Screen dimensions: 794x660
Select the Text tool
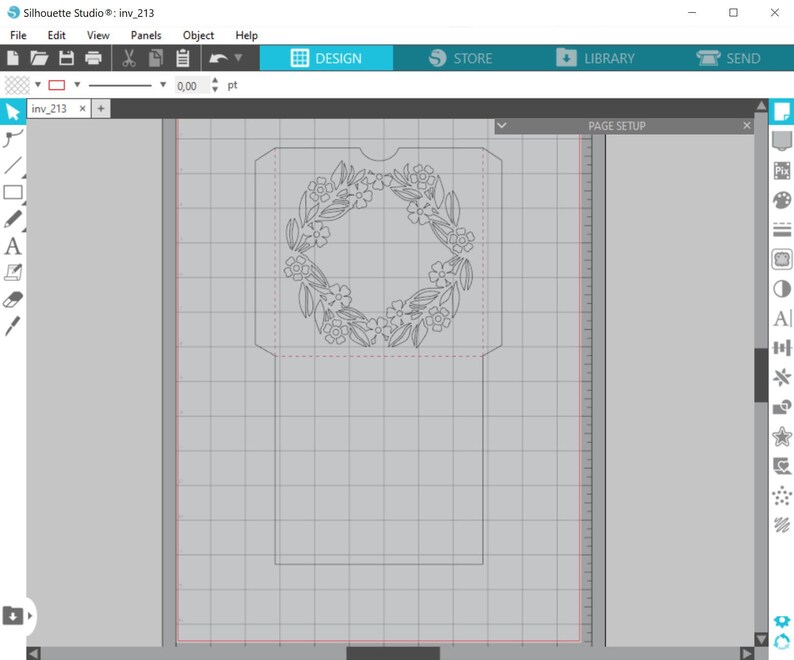[13, 246]
